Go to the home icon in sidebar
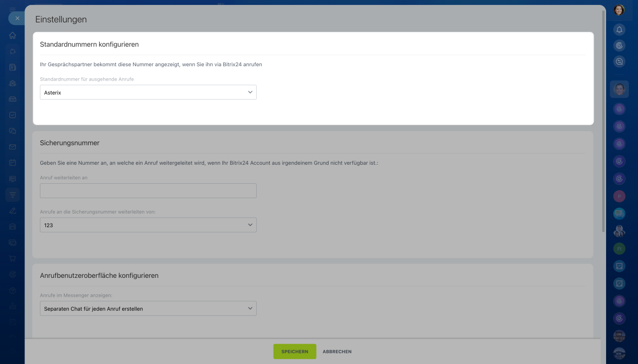Screen dimensions: 638x364 (x=12, y=35)
